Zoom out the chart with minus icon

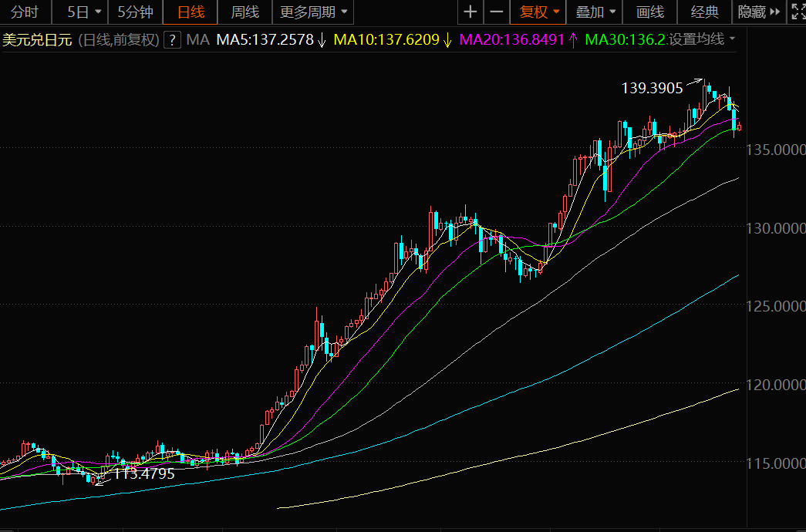(x=497, y=12)
